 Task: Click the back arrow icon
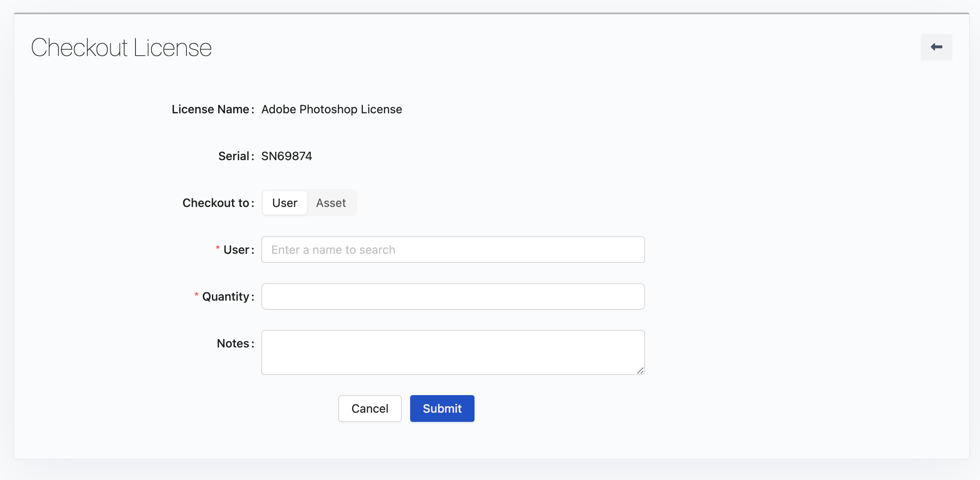tap(936, 47)
